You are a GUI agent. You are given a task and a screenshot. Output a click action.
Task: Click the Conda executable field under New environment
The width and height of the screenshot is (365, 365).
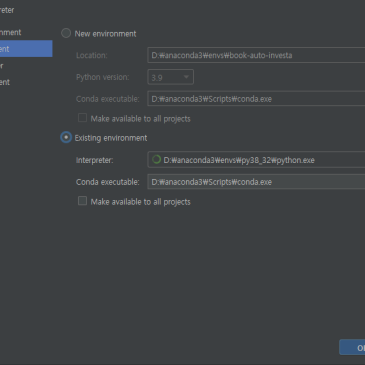[x=256, y=99]
